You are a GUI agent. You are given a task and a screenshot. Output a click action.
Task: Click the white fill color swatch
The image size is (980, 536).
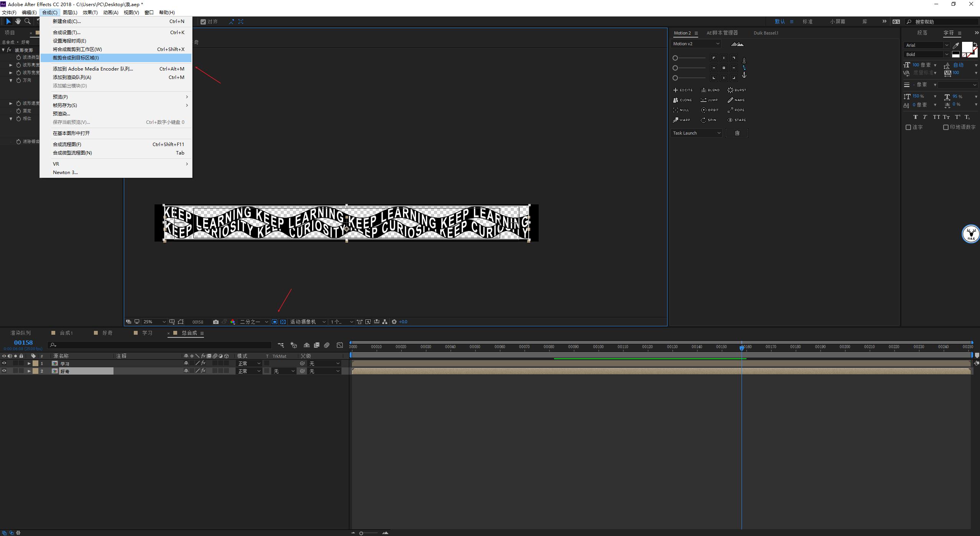pos(967,47)
